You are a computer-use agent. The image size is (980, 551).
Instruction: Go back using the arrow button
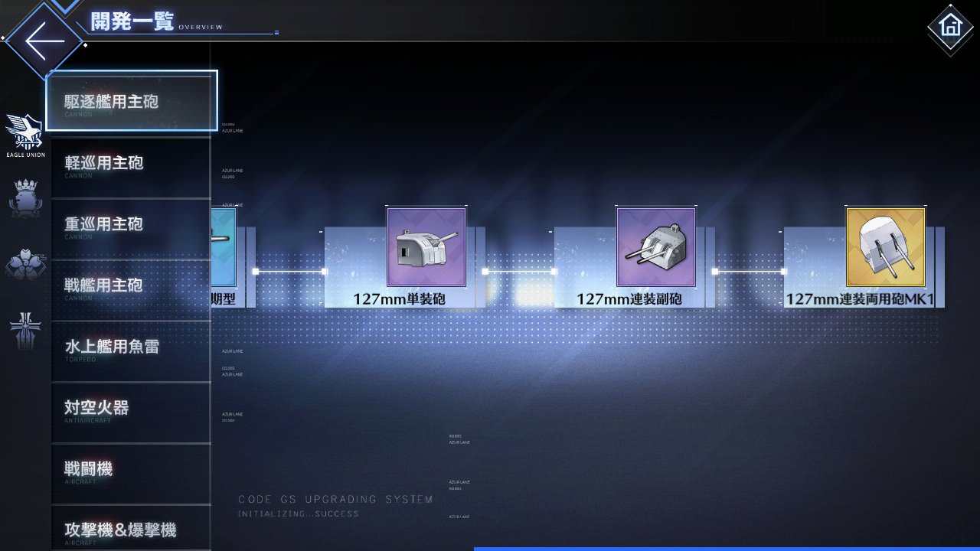click(43, 41)
